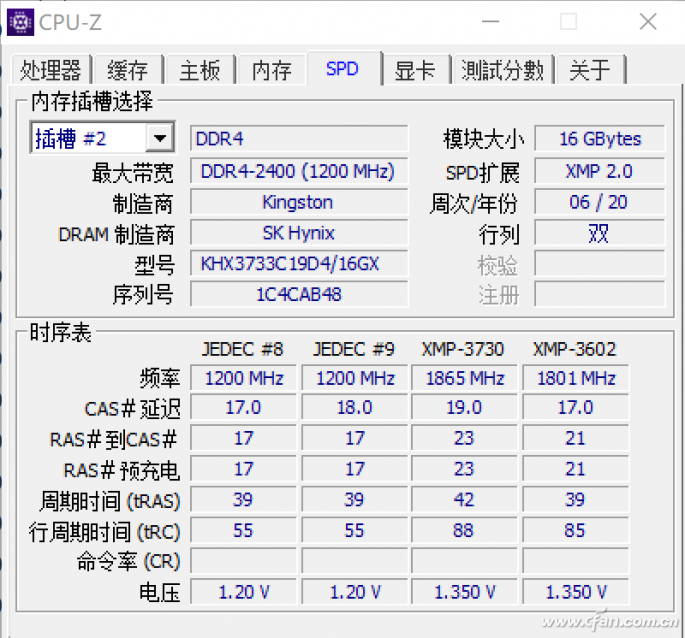Select the serial number 1C4CAB48 field
Viewport: 685px width, 638px height.
298,294
